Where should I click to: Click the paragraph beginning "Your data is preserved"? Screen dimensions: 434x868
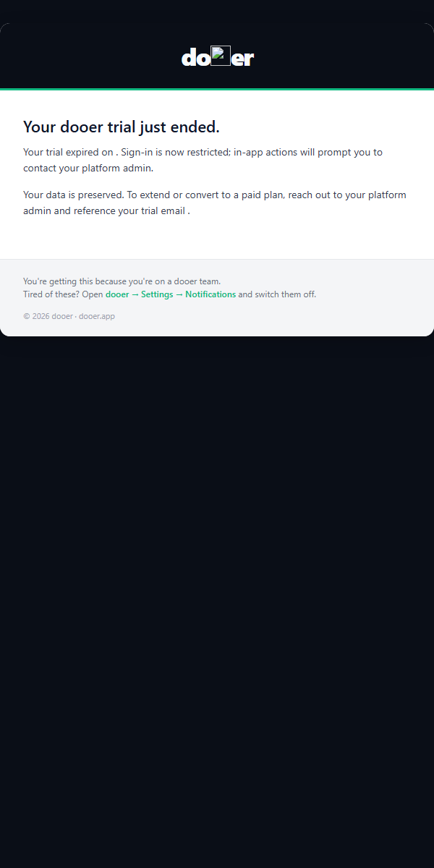pyautogui.click(x=215, y=203)
